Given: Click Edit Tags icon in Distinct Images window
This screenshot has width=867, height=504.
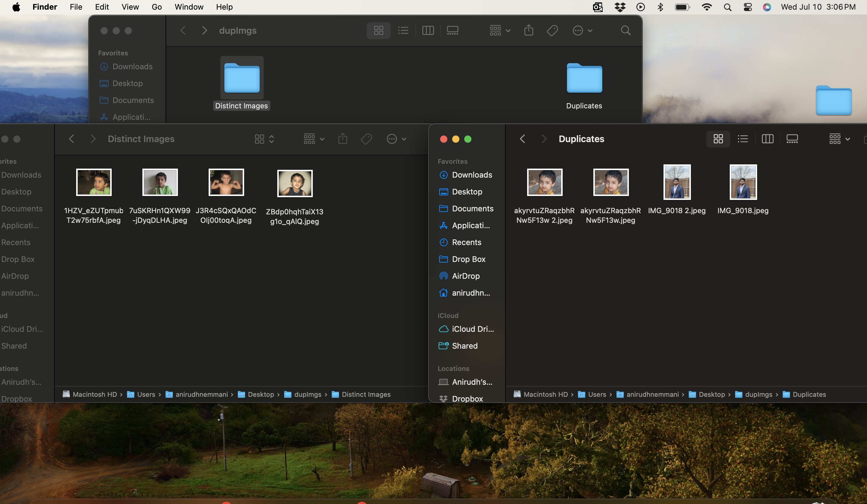Looking at the screenshot, I should pos(366,139).
